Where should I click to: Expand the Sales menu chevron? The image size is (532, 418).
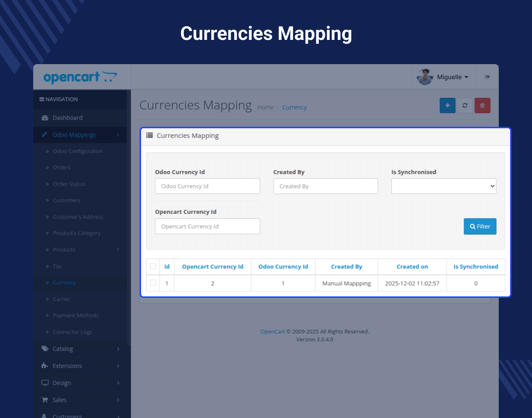118,399
